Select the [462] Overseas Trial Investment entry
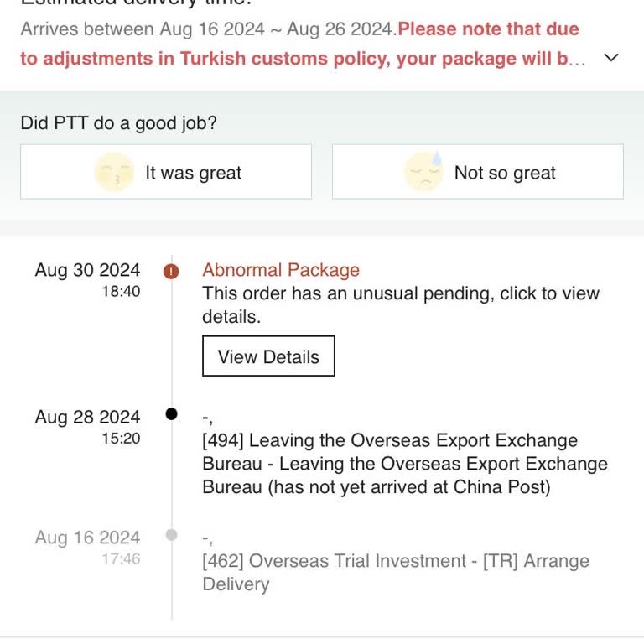Screen dimensions: 644x644 395,572
